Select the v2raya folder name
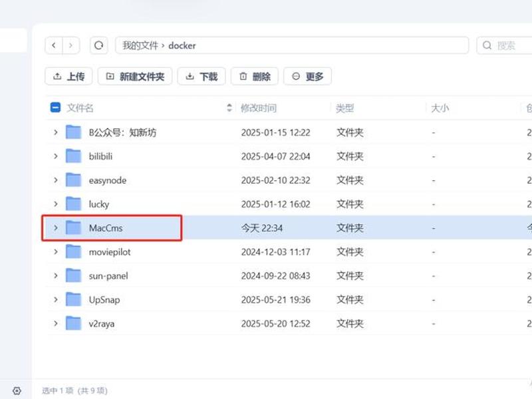532x399 pixels. pyautogui.click(x=102, y=324)
